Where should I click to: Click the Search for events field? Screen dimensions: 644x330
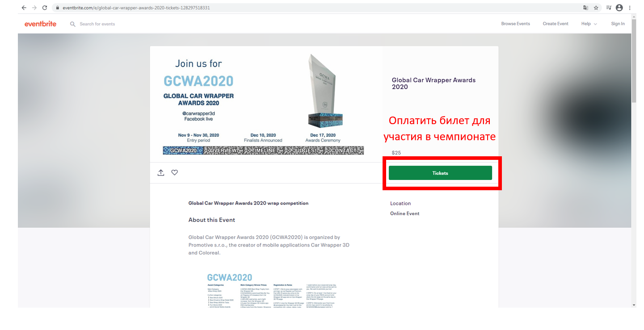pos(97,24)
